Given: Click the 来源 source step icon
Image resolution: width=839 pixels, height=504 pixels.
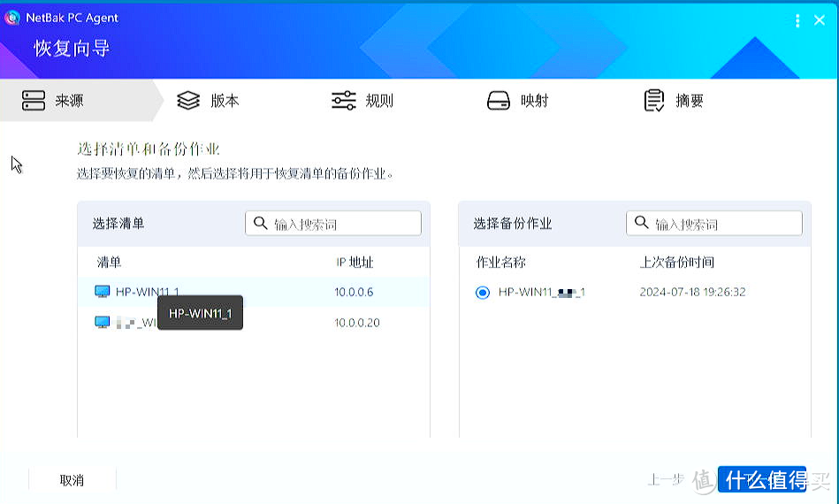Looking at the screenshot, I should tap(34, 101).
